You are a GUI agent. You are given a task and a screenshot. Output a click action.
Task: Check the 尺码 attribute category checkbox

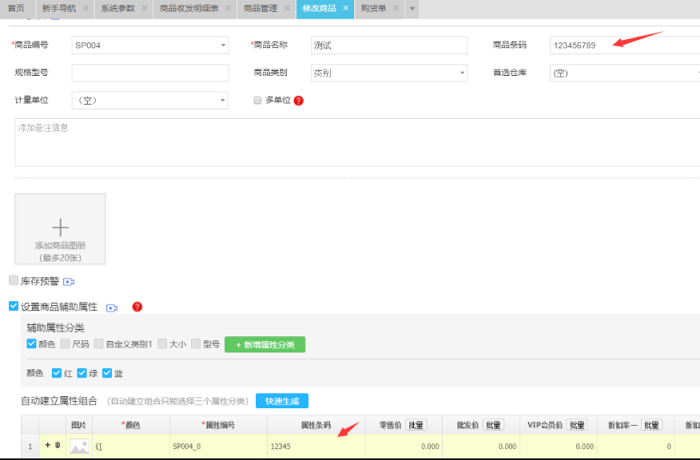coord(65,344)
